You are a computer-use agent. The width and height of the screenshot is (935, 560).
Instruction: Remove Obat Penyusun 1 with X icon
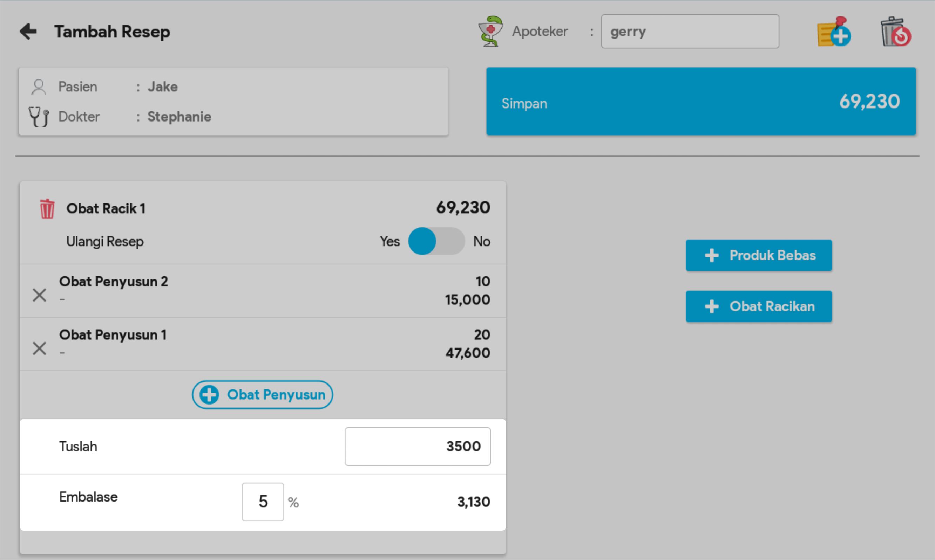pos(39,348)
